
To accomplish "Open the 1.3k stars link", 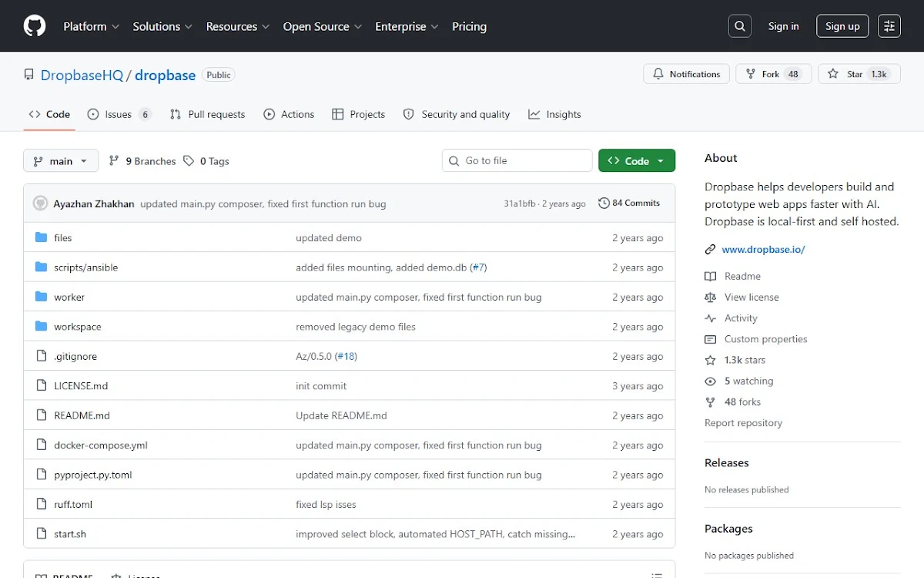I will pyautogui.click(x=745, y=360).
